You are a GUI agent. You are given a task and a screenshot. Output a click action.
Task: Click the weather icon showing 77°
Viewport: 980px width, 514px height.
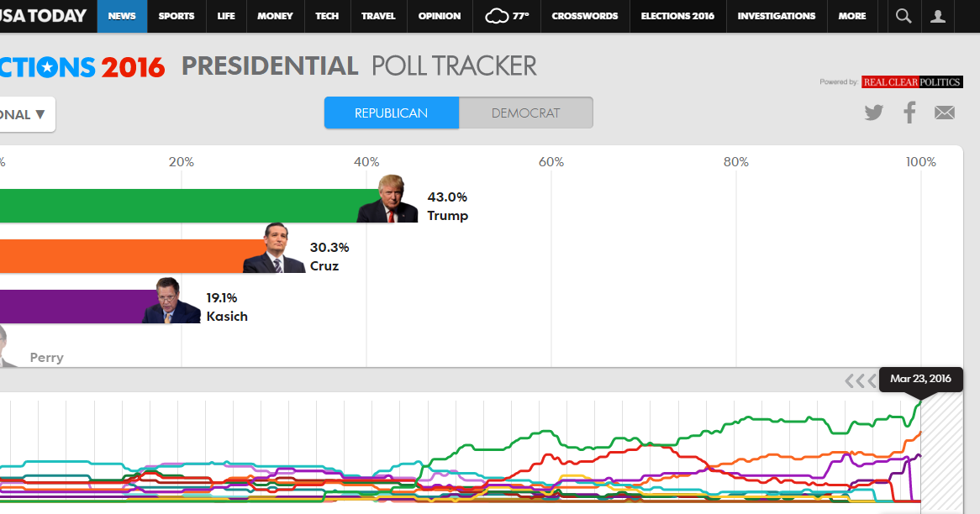pos(506,15)
